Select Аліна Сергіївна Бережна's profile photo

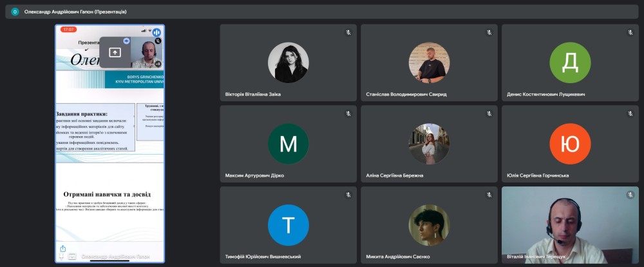(429, 144)
